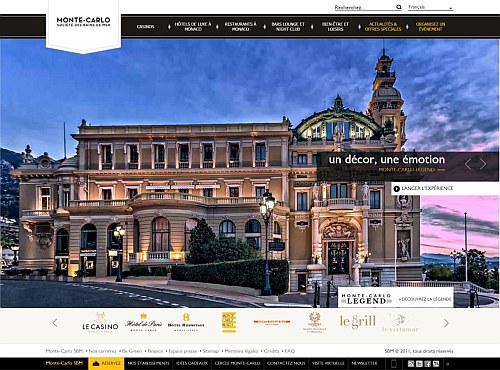The width and height of the screenshot is (500, 370).
Task: Move establishments carousel to previous logos
Action: coord(55,323)
